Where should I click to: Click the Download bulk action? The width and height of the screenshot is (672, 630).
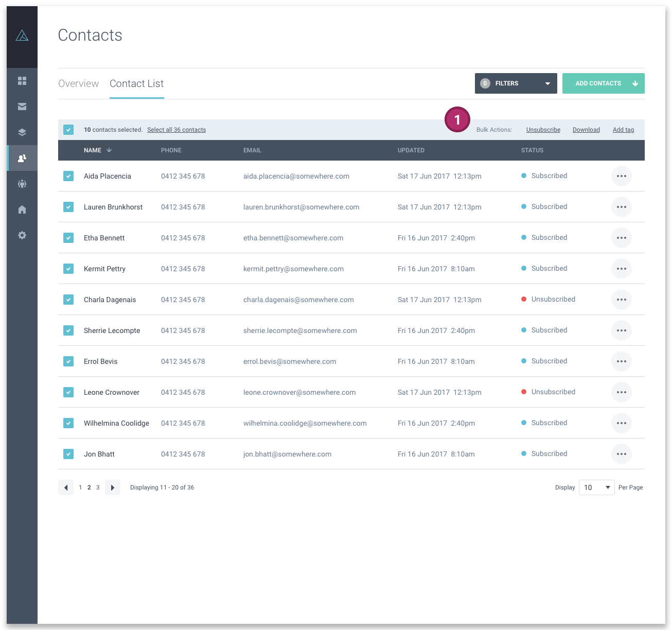tap(586, 130)
